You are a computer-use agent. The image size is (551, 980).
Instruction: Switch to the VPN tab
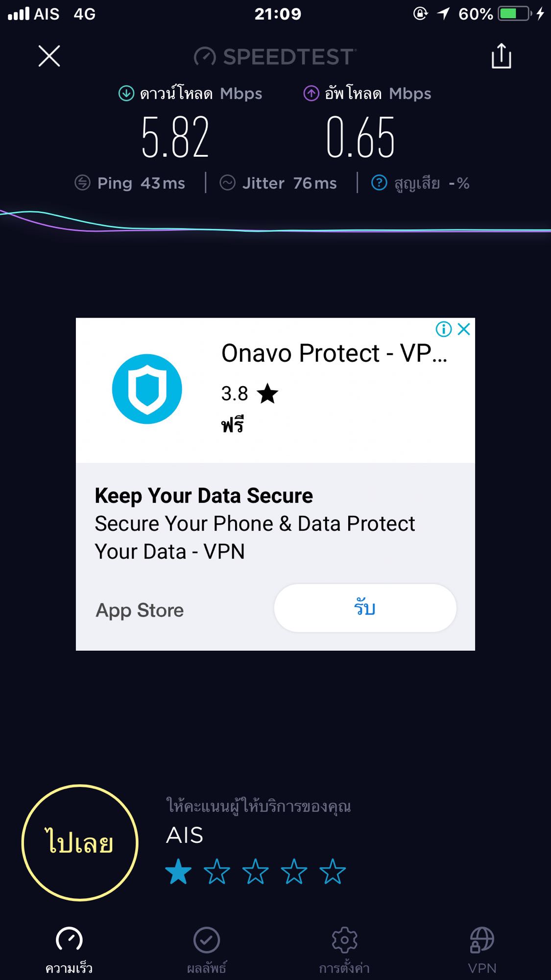pos(482,950)
